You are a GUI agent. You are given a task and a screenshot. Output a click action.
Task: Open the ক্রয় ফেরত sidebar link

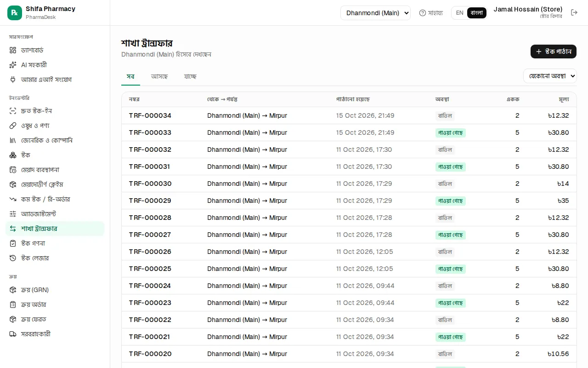click(x=55, y=319)
